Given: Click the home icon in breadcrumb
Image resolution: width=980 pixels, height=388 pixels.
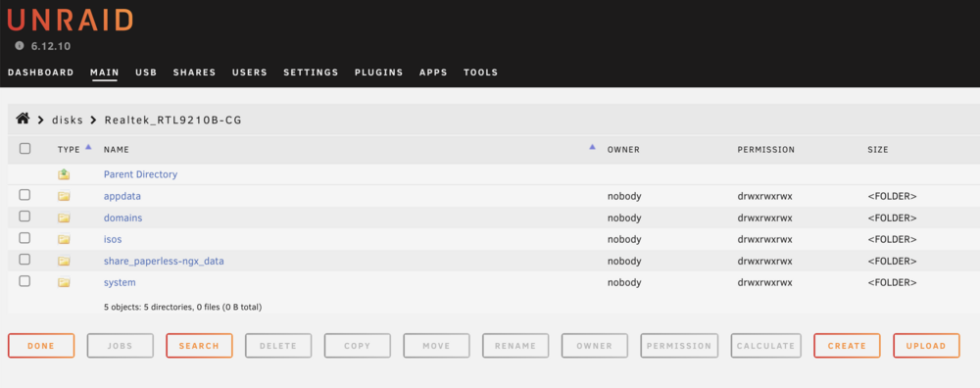Looking at the screenshot, I should tap(24, 119).
